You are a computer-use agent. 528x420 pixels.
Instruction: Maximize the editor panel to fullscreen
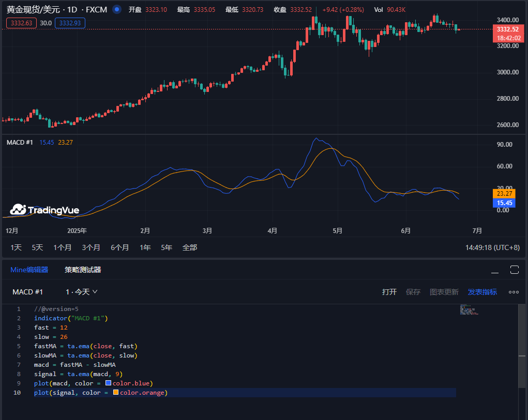pyautogui.click(x=514, y=270)
